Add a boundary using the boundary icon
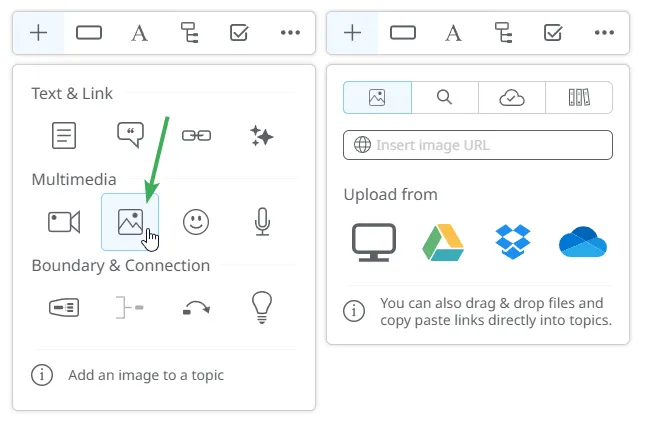This screenshot has width=645, height=425. (64, 308)
